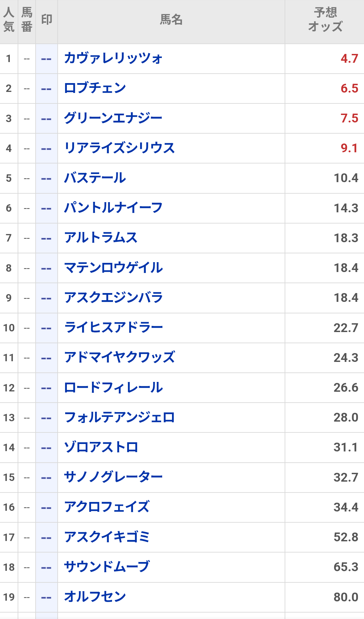Click the サウンドムーブ horse link
This screenshot has width=364, height=619.
(107, 567)
